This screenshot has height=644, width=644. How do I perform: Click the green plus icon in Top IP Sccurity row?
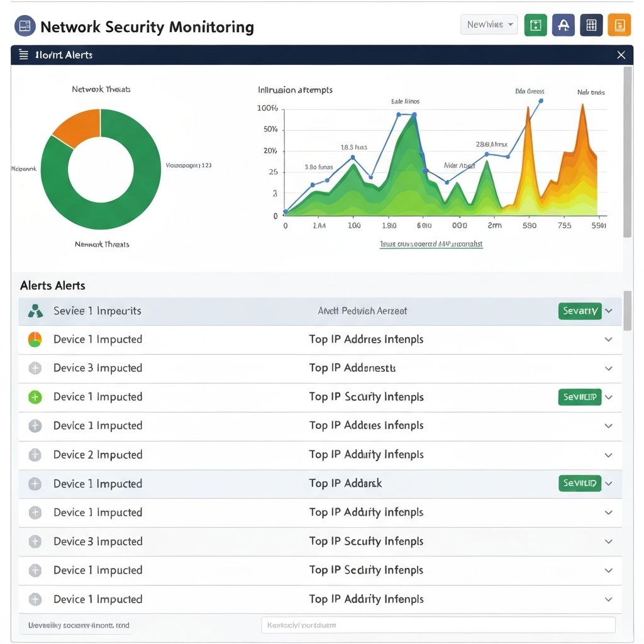pos(35,397)
